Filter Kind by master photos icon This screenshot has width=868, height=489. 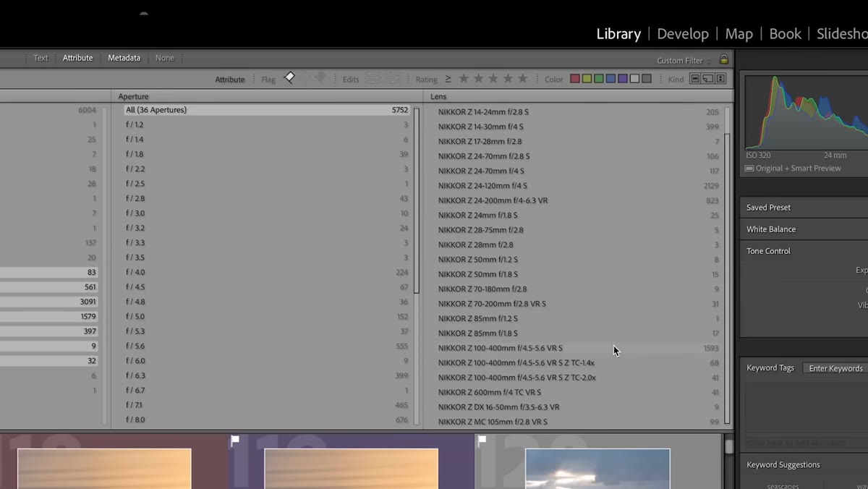click(695, 79)
